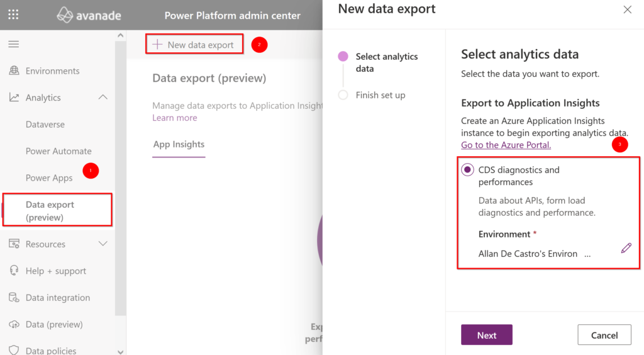Click the sidebar scroll up arrow

120,35
